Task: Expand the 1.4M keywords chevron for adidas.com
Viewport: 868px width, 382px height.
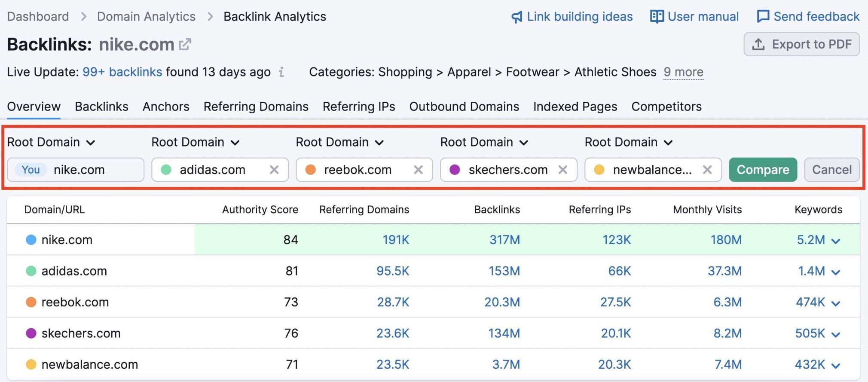Action: click(836, 272)
